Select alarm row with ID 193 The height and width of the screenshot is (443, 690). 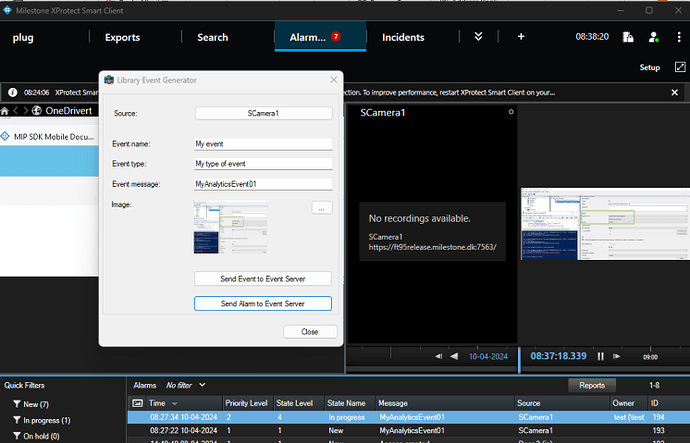tap(409, 430)
